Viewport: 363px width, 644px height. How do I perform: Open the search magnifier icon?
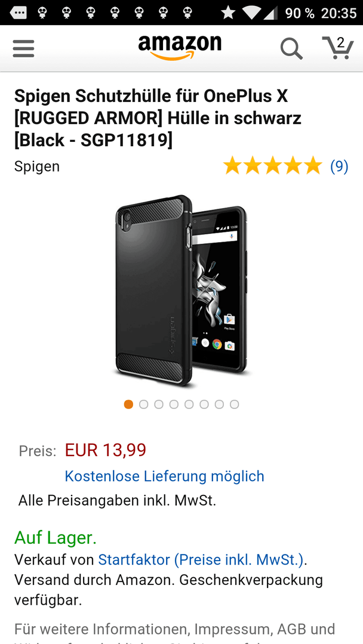(x=291, y=49)
